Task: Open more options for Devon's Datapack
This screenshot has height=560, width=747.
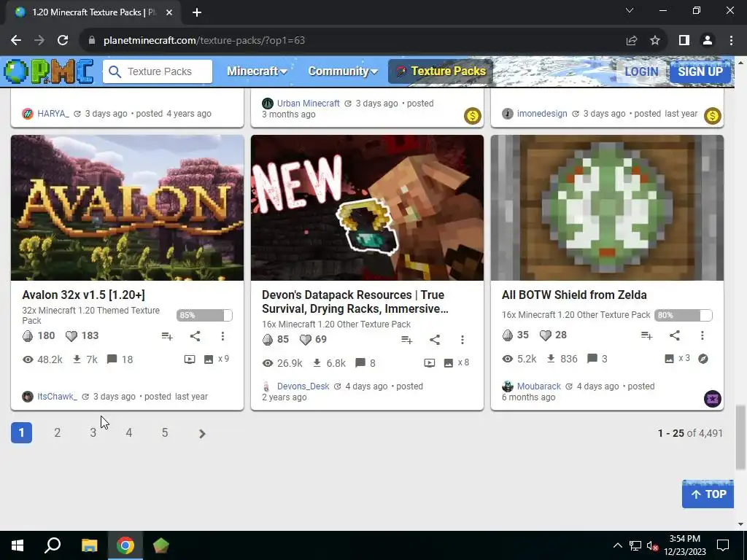Action: coord(462,340)
